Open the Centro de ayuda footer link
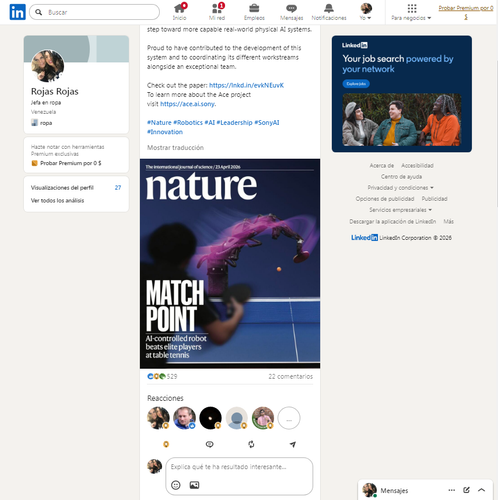The image size is (498, 500). (401, 177)
